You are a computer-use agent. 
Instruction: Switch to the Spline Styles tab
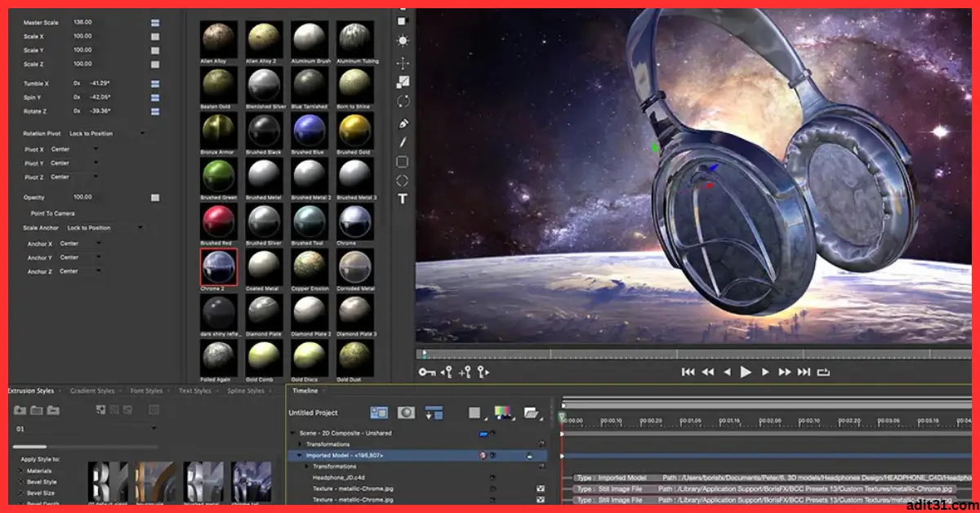click(245, 391)
